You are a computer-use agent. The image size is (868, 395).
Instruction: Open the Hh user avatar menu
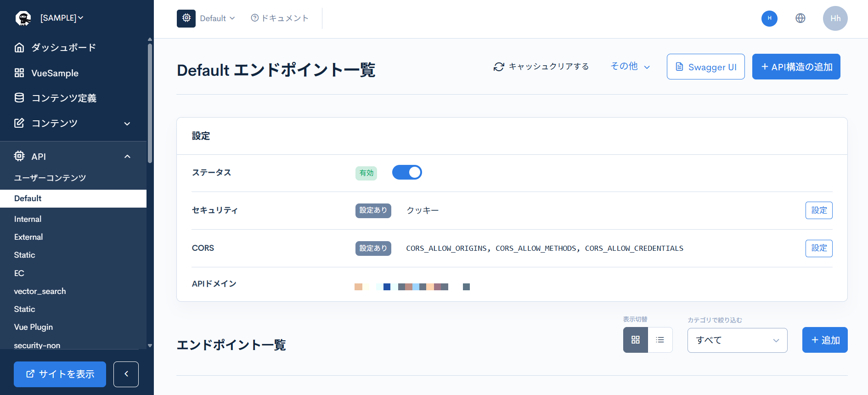(x=835, y=18)
